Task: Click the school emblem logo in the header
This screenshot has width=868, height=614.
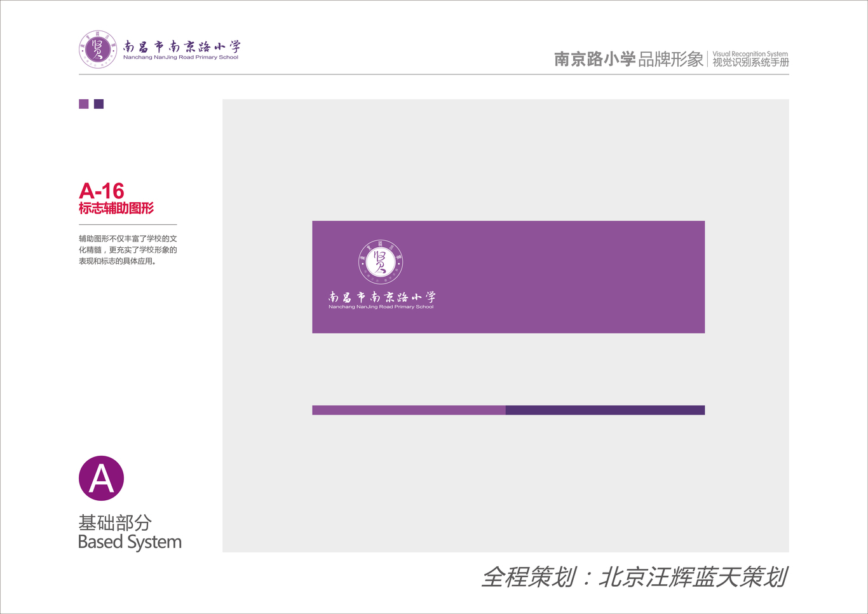Action: click(98, 49)
